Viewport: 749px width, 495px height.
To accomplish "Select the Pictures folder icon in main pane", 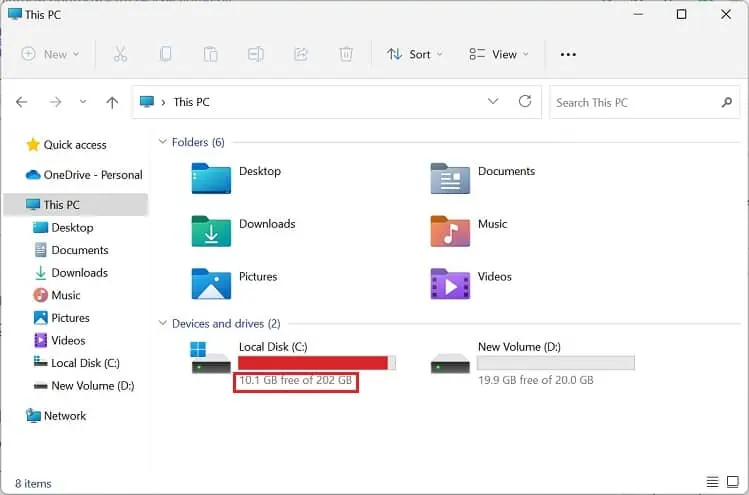I will click(x=211, y=283).
